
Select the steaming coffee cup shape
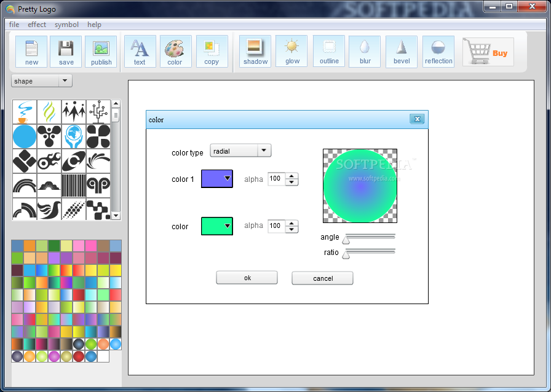25,112
